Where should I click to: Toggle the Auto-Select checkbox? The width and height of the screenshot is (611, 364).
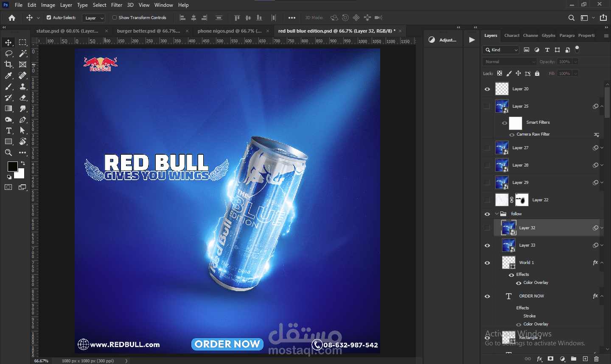[49, 18]
